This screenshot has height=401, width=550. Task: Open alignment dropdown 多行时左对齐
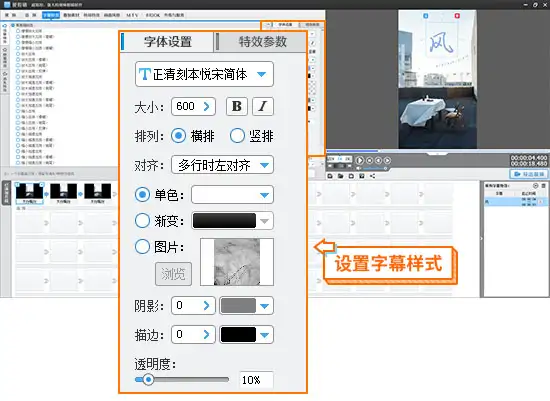pos(222,165)
